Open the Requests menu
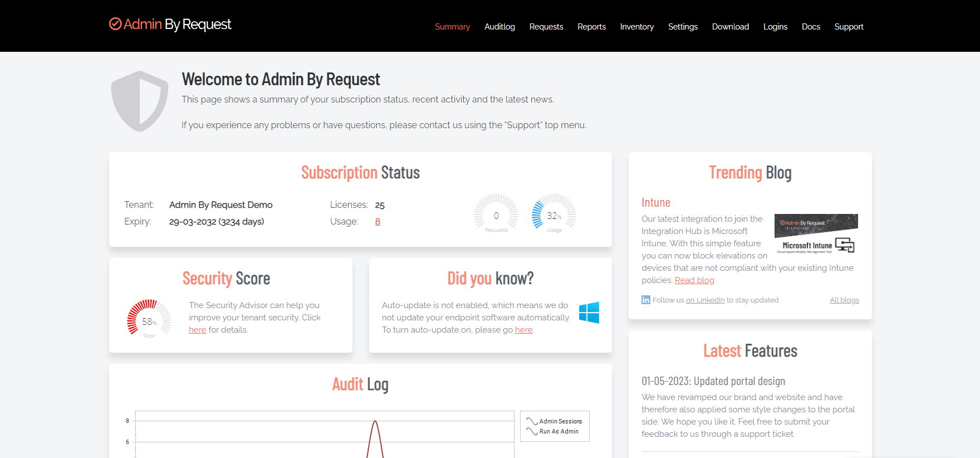This screenshot has width=980, height=458. (546, 27)
